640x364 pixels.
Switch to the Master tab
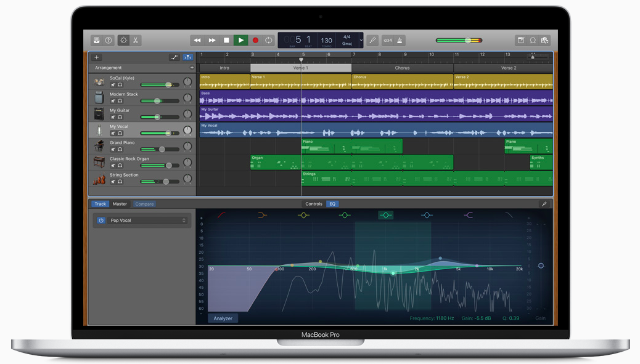click(x=120, y=204)
